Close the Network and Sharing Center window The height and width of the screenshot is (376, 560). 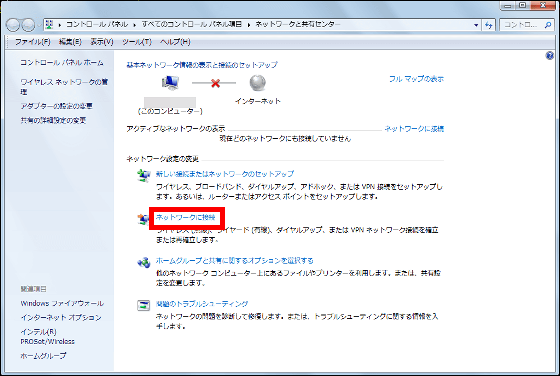[x=544, y=5]
